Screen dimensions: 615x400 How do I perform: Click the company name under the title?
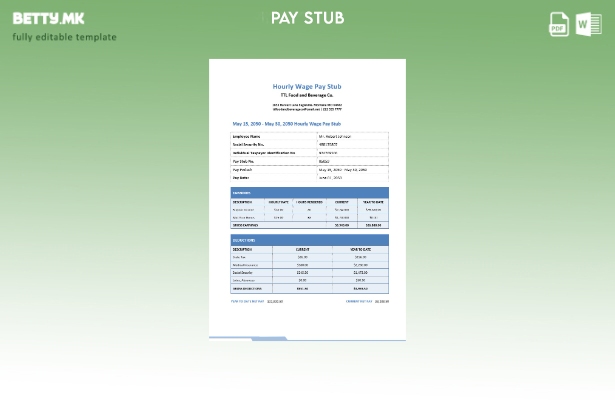(x=307, y=95)
